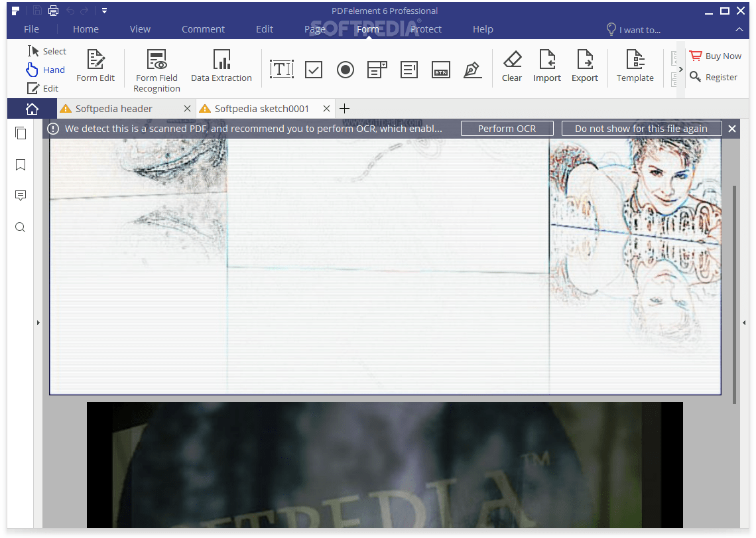Switch to the Home ribbon tab
Screen dimensions: 756x538
(x=86, y=29)
